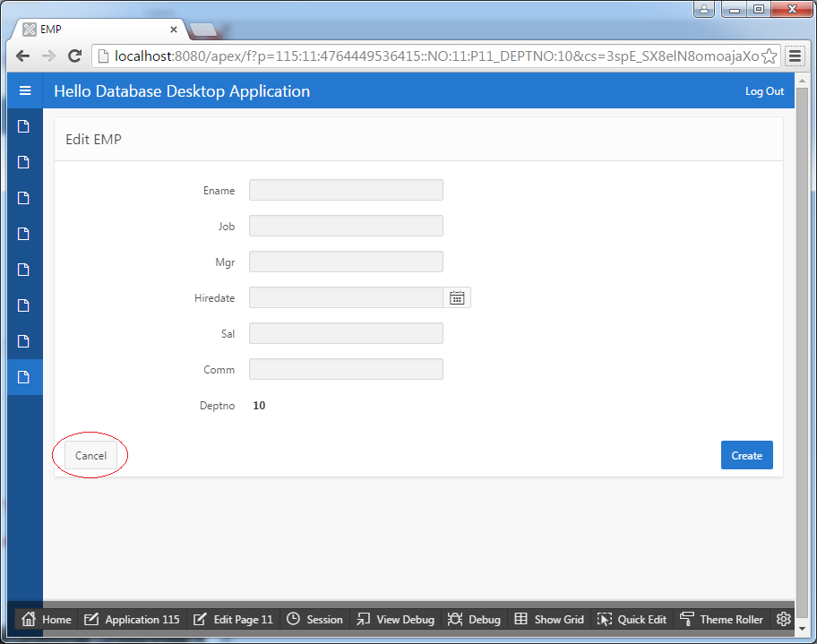Click the Hiredate label
The image size is (817, 644).
pos(215,298)
